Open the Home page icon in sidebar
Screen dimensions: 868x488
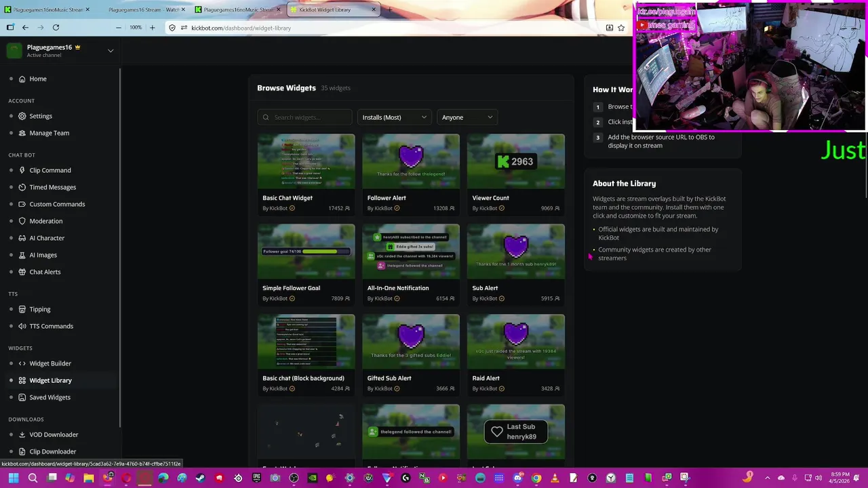[22, 79]
